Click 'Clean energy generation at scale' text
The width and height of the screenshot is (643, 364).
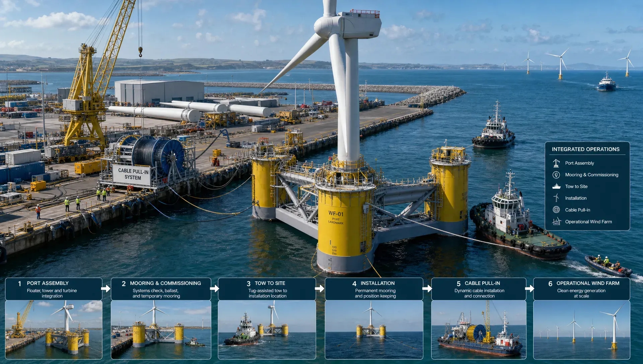[x=581, y=293]
